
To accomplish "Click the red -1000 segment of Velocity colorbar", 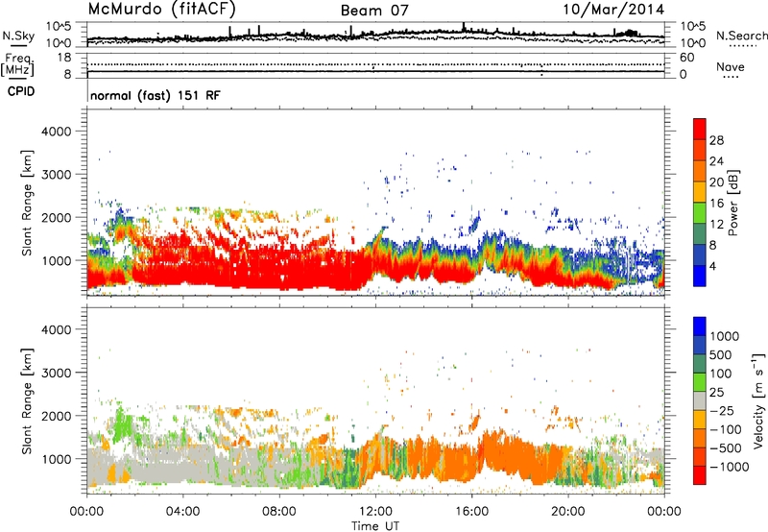I will [x=700, y=475].
